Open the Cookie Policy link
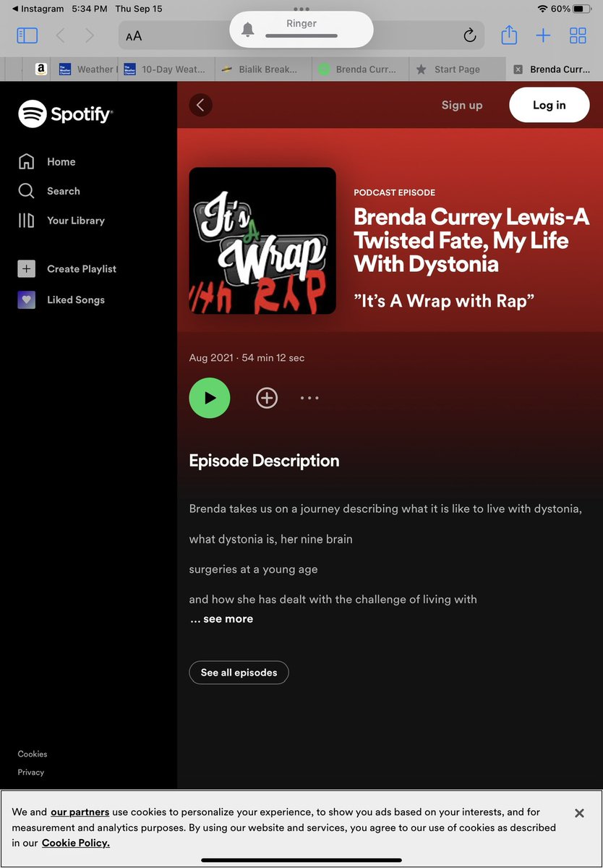The image size is (603, 868). 76,843
